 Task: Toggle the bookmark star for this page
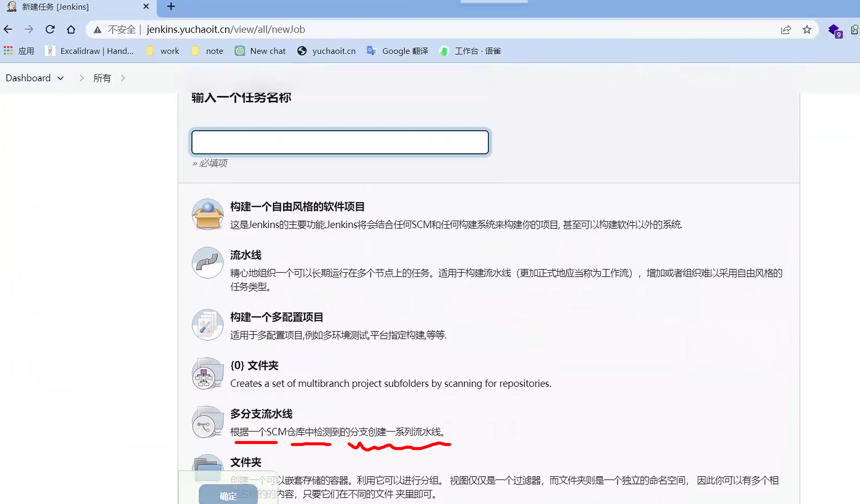click(x=807, y=30)
